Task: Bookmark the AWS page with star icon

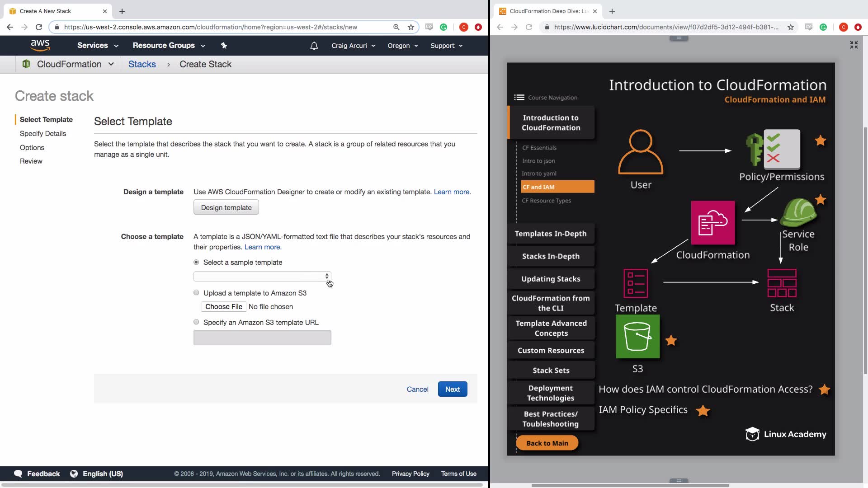Action: (410, 27)
